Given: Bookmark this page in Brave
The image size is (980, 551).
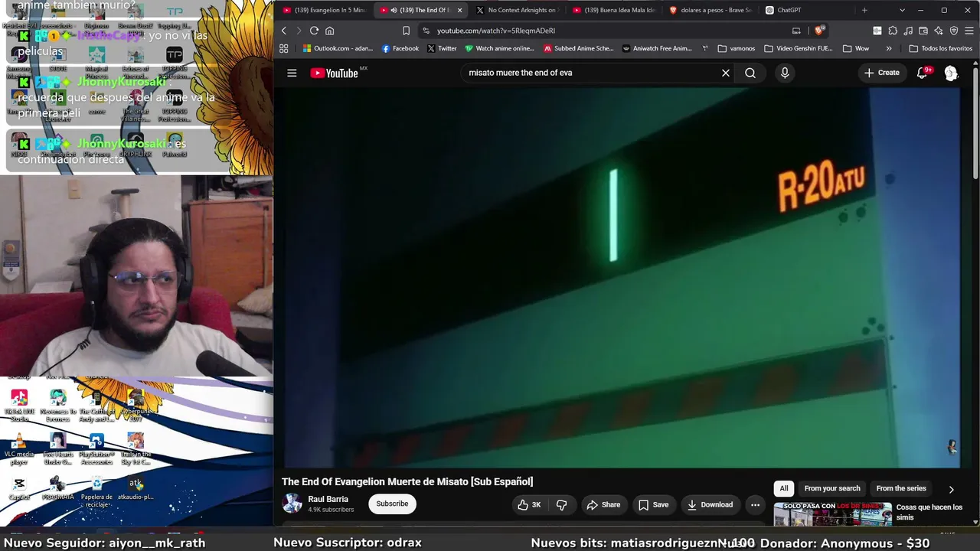Looking at the screenshot, I should 406,31.
